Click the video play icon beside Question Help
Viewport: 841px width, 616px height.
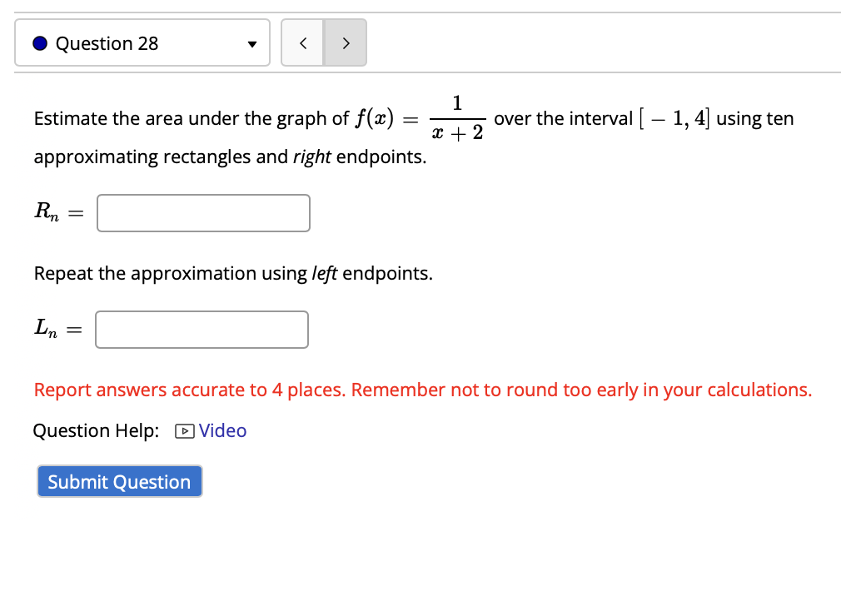pos(183,431)
